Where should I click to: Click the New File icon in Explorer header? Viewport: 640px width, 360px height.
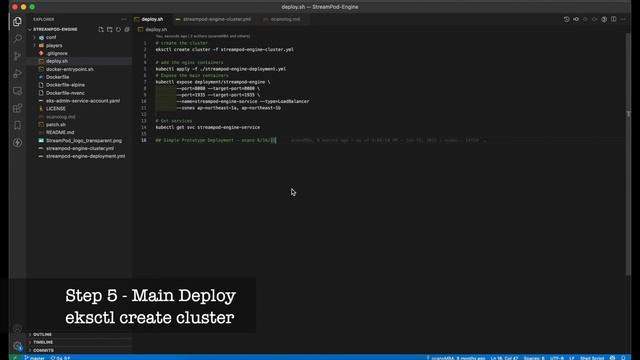point(101,29)
